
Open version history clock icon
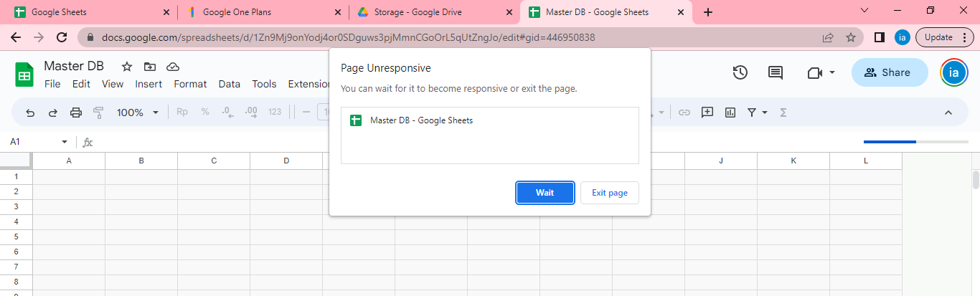point(740,72)
